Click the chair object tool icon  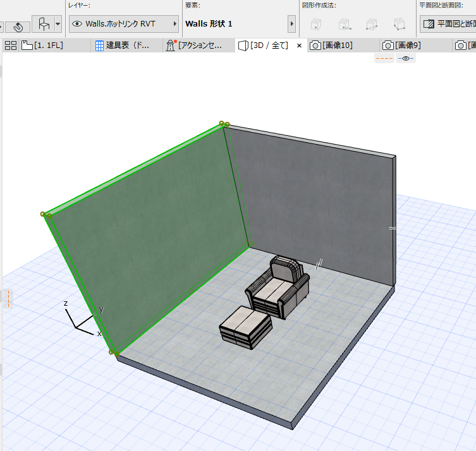point(44,25)
